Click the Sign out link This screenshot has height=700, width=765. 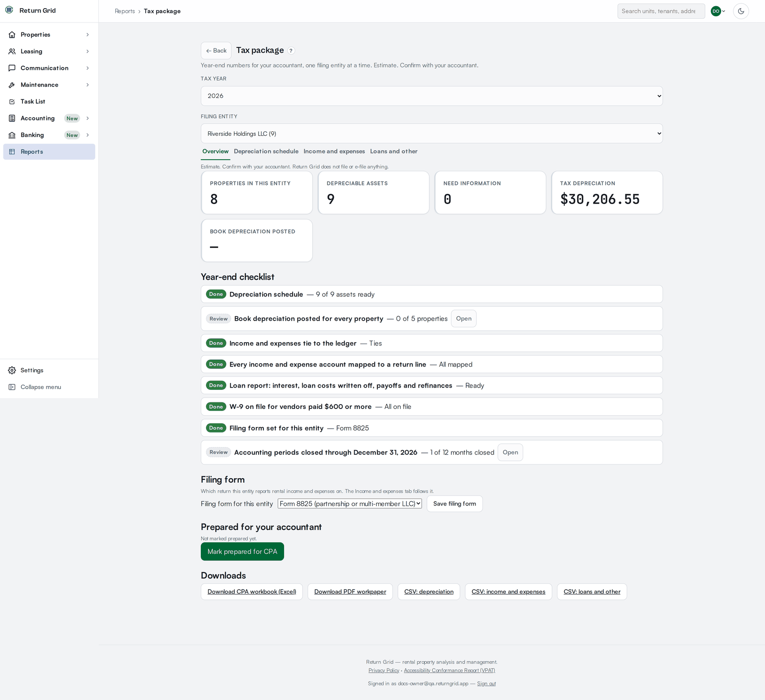(486, 684)
